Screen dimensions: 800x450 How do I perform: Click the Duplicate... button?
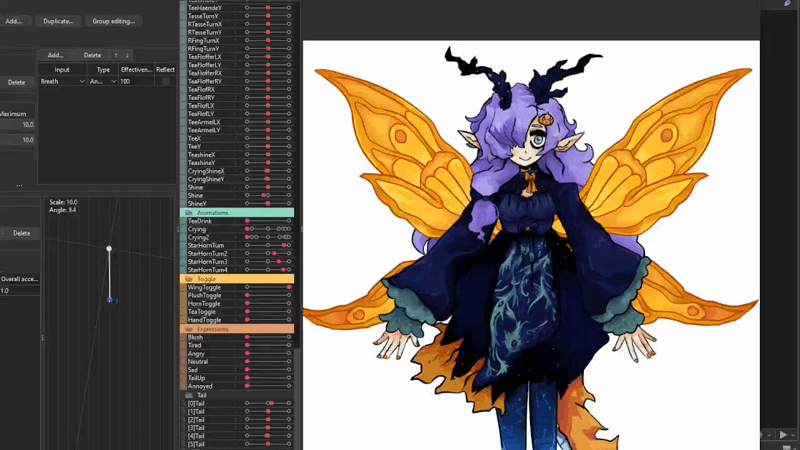(58, 21)
